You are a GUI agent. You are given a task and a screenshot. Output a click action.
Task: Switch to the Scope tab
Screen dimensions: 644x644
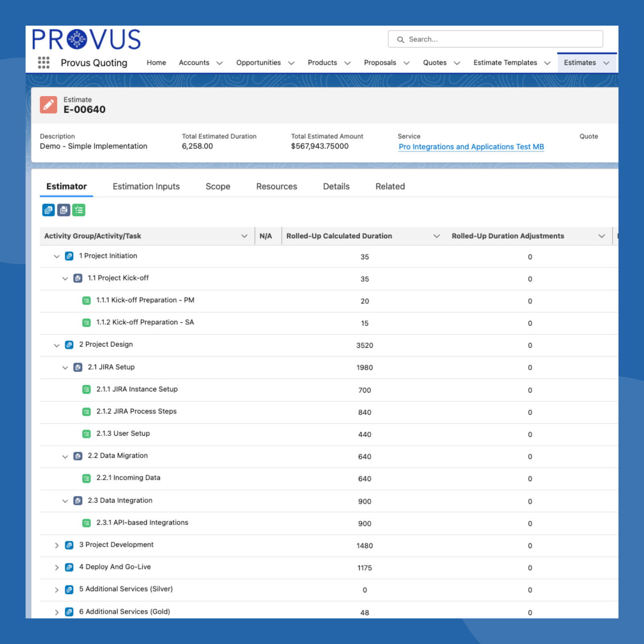[218, 186]
